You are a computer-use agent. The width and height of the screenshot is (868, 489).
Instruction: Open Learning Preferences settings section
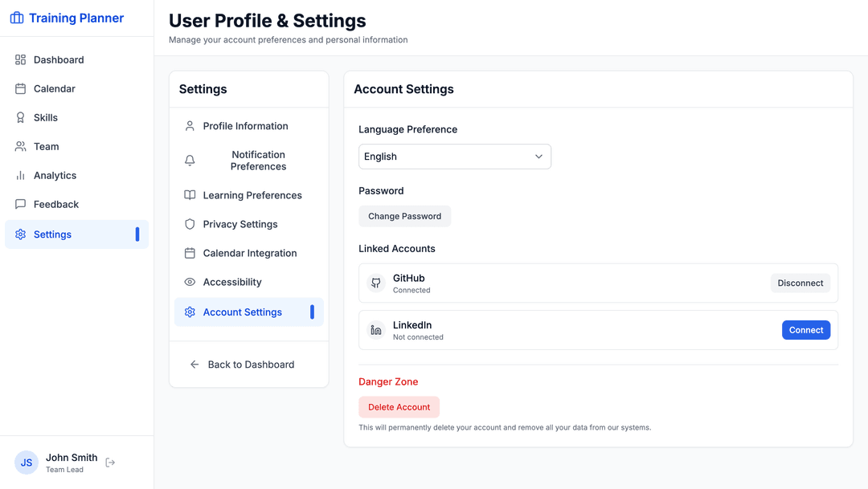coord(252,195)
